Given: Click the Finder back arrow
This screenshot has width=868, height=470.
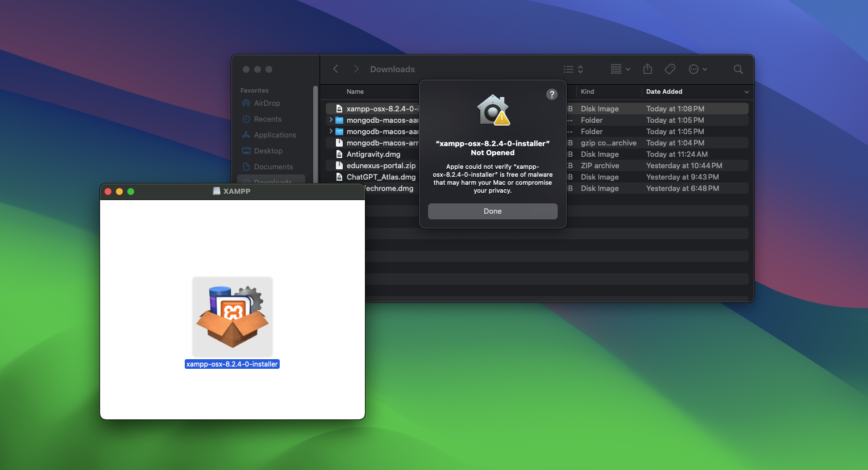Looking at the screenshot, I should (335, 69).
